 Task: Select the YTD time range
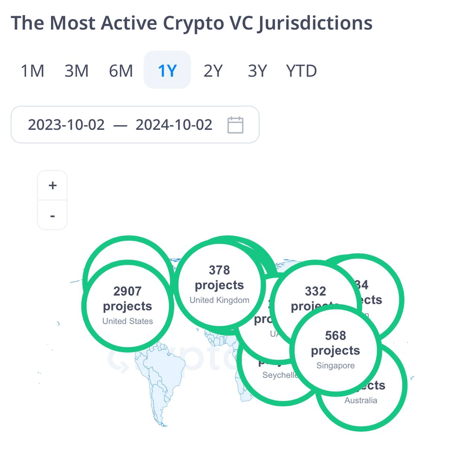pyautogui.click(x=301, y=71)
